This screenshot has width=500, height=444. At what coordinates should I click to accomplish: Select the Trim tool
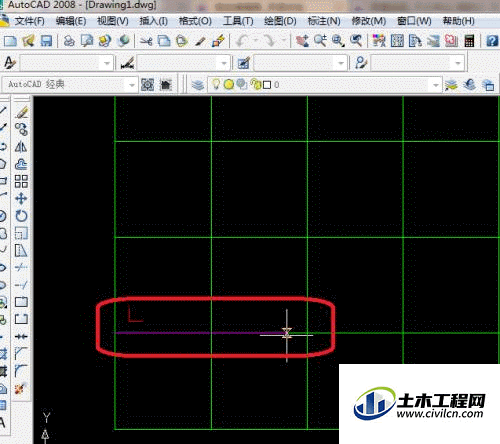click(21, 267)
